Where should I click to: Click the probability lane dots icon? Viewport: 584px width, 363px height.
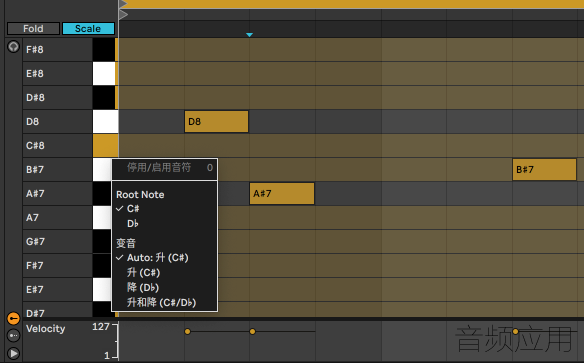[x=13, y=335]
